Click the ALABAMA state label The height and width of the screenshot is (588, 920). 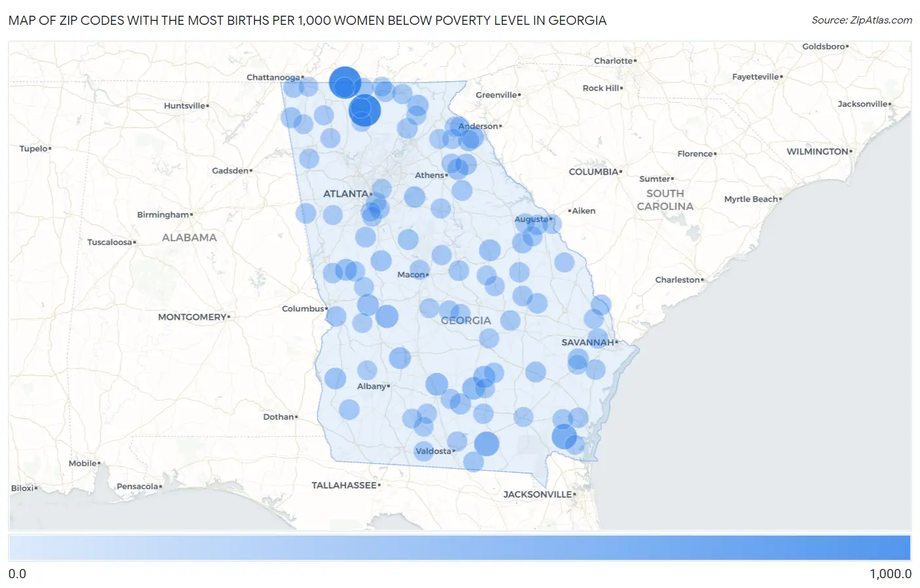tap(189, 237)
